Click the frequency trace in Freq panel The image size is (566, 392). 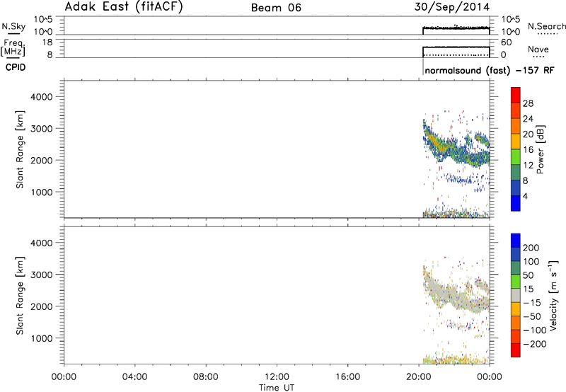coord(456,47)
